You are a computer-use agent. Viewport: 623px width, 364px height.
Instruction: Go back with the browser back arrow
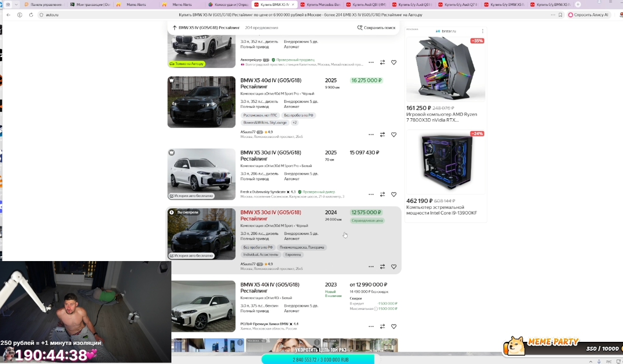click(x=8, y=15)
